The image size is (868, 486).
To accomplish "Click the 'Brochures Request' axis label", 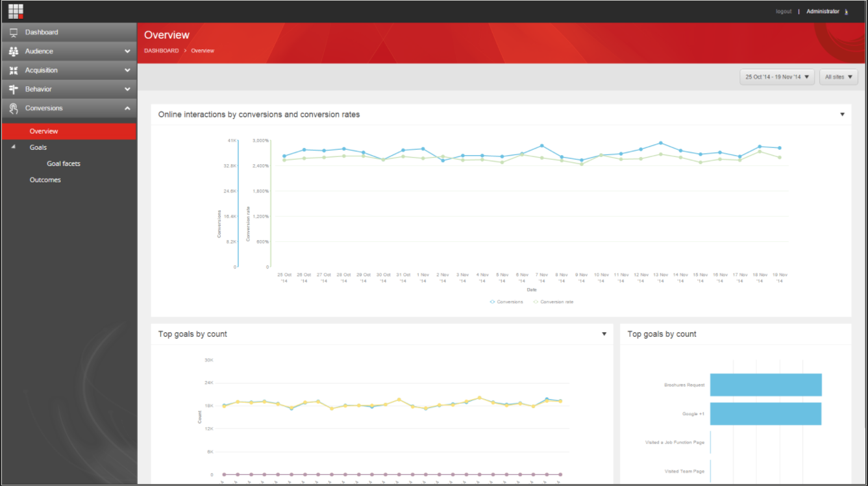I will pyautogui.click(x=684, y=385).
